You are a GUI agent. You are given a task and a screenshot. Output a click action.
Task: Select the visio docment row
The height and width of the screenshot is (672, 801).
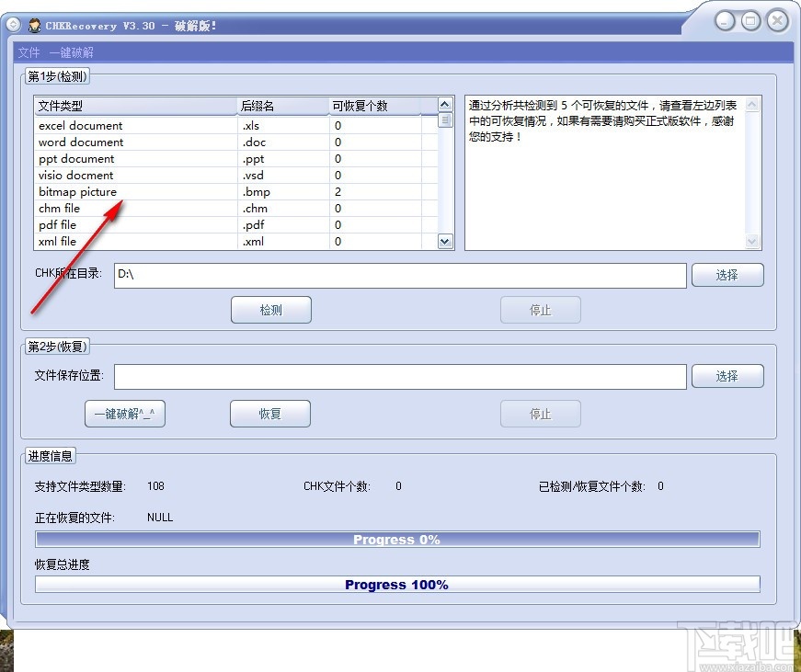(x=236, y=176)
